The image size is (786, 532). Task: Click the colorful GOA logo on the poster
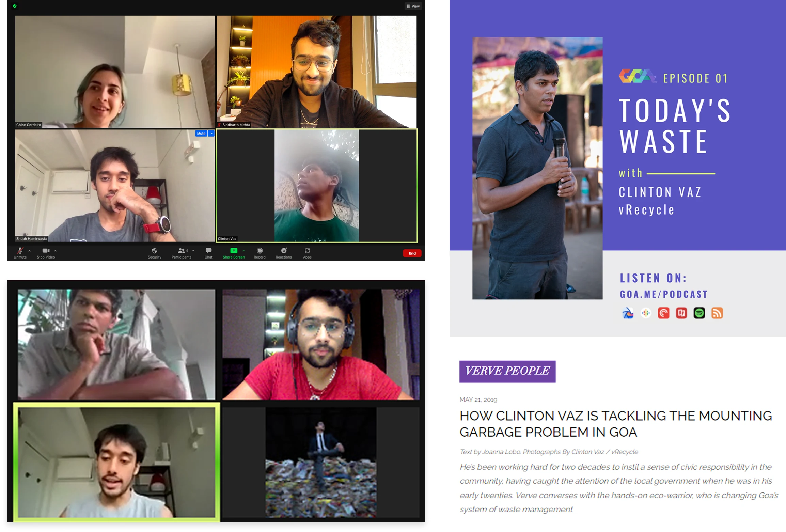pos(637,76)
